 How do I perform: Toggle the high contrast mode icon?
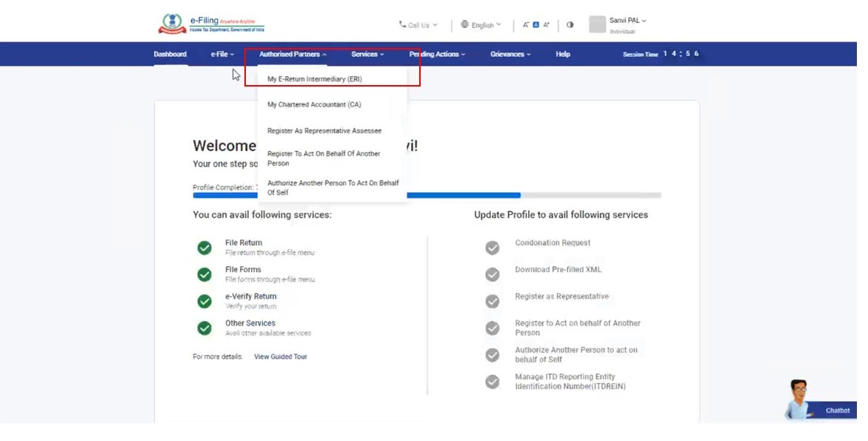click(x=570, y=25)
